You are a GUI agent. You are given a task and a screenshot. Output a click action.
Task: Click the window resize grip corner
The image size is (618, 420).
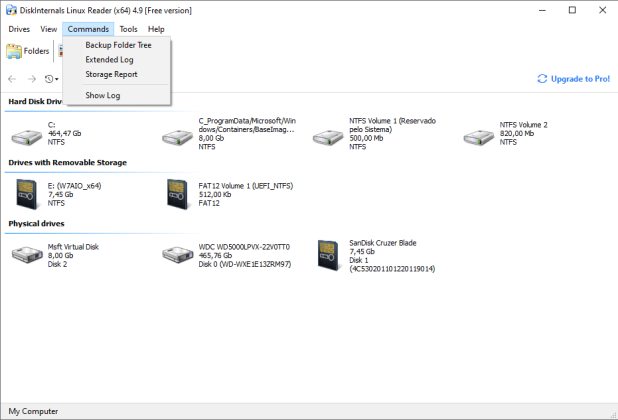(613, 415)
